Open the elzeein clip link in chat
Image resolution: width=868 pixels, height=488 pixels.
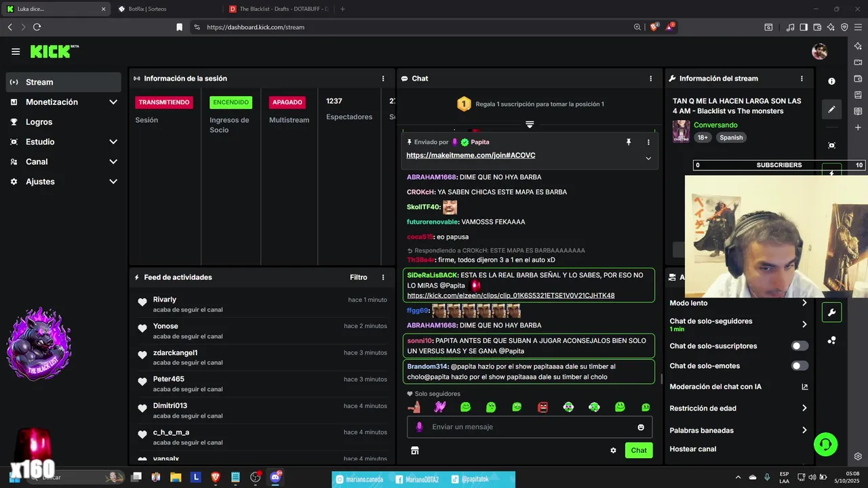[x=511, y=296]
